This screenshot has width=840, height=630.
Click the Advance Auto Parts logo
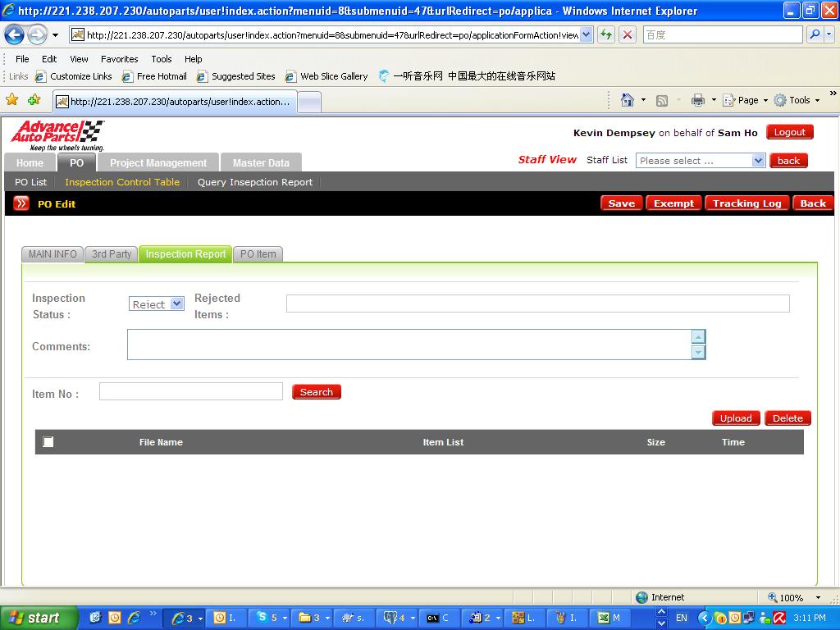click(57, 135)
